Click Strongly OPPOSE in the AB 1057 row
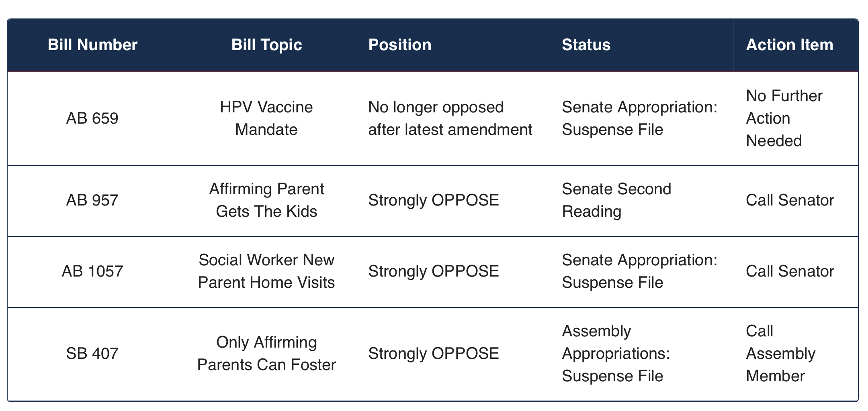Image resolution: width=868 pixels, height=411 pixels. (433, 271)
